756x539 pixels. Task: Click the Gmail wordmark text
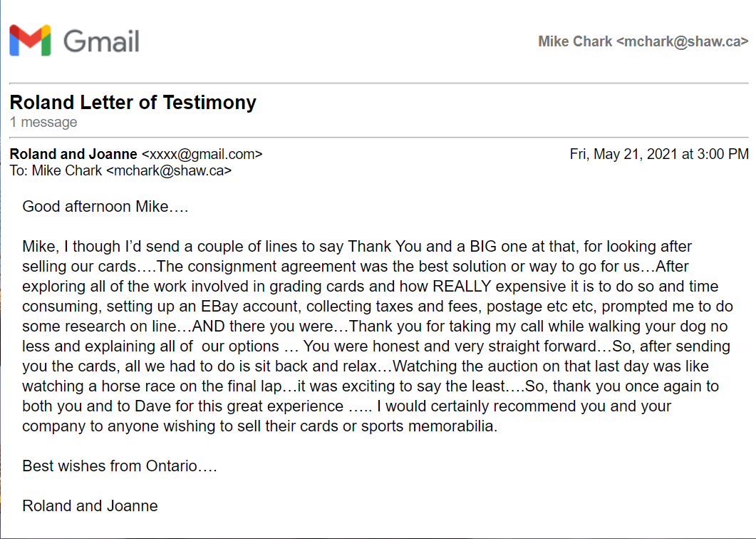point(101,41)
